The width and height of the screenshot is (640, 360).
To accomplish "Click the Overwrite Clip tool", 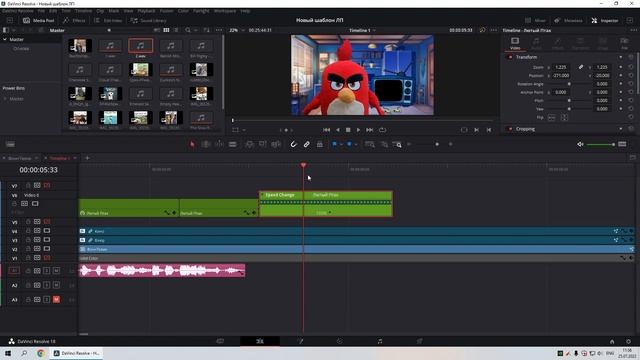I will coord(262,144).
